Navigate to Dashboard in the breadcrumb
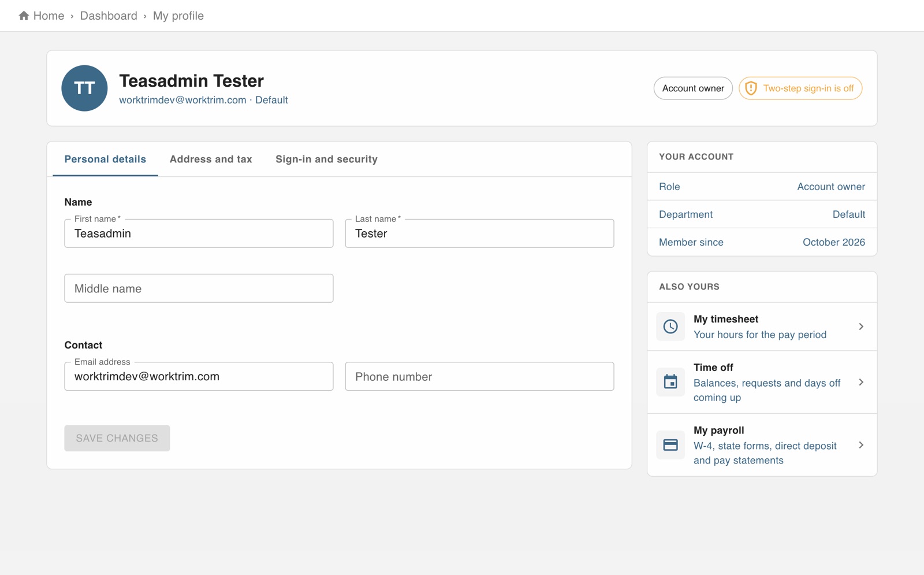This screenshot has height=575, width=924. (x=109, y=16)
